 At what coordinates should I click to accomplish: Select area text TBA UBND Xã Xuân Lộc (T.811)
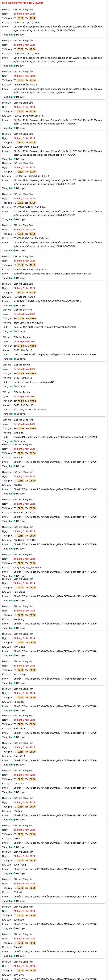[30, 116]
